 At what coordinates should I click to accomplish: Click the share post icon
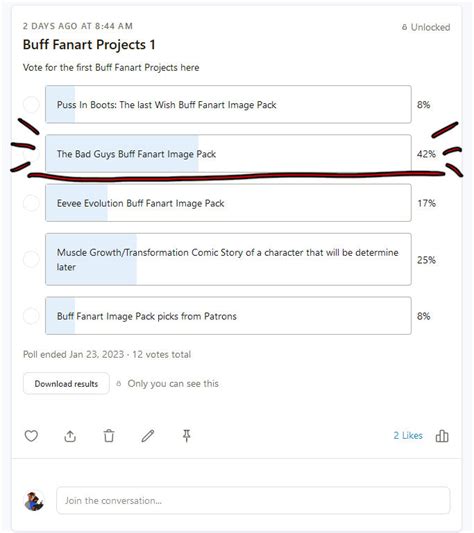(x=70, y=436)
